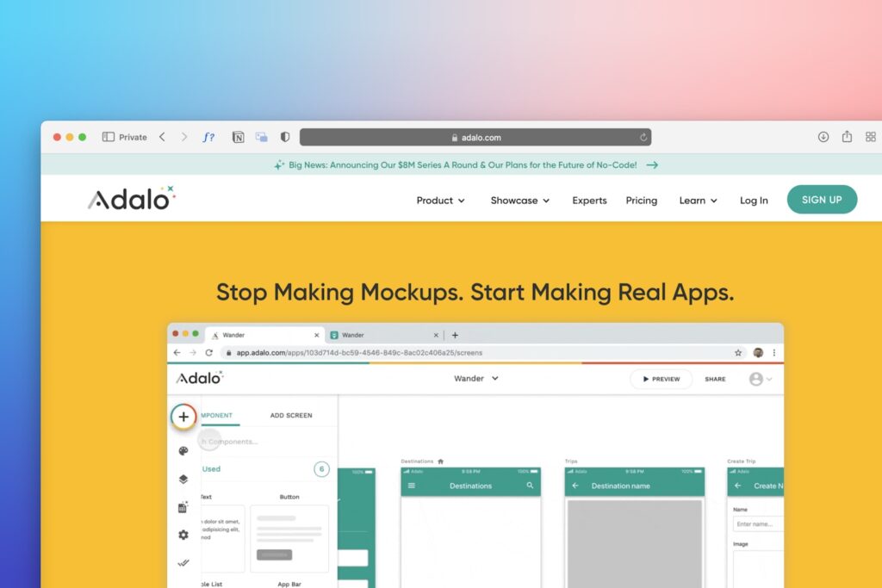Click the SIGN UP button
882x588 pixels.
click(x=822, y=200)
